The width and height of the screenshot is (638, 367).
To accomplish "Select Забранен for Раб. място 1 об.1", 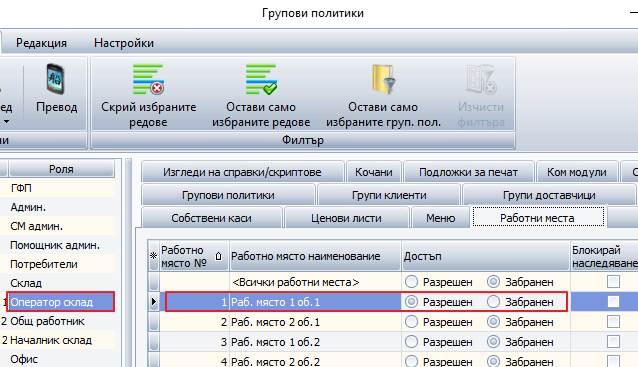I will [x=494, y=301].
